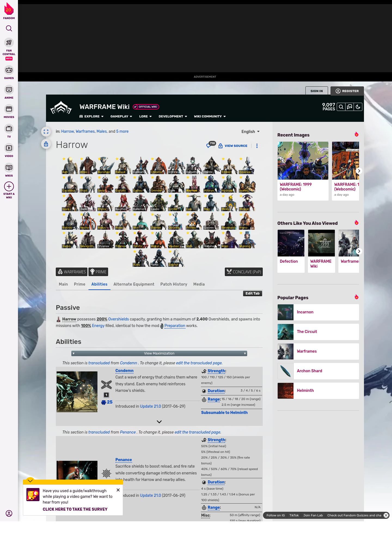Open the DEVELOPMENT dropdown menu
The height and width of the screenshot is (545, 392).
[173, 116]
